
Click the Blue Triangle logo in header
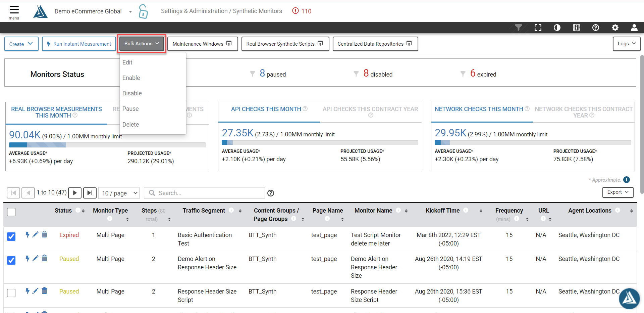pyautogui.click(x=40, y=11)
